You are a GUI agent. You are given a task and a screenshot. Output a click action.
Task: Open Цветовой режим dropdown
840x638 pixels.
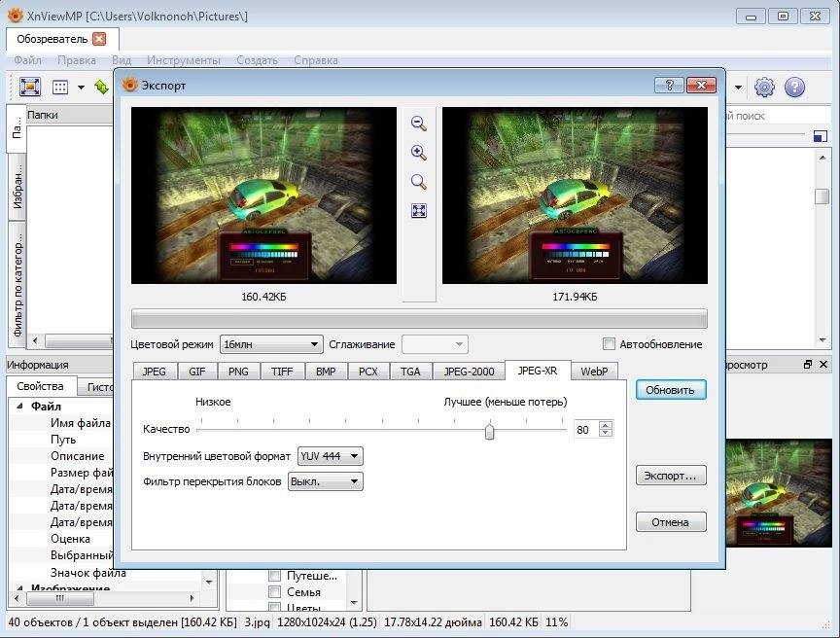click(x=271, y=344)
